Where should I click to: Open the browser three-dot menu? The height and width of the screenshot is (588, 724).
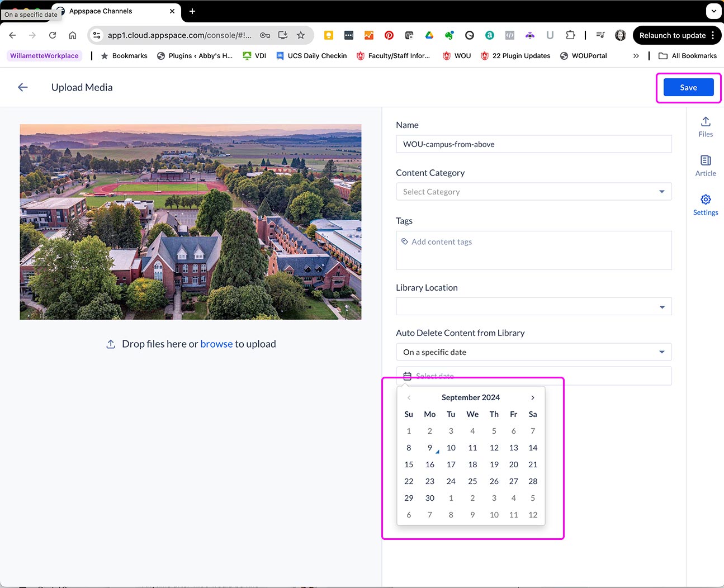pyautogui.click(x=713, y=35)
